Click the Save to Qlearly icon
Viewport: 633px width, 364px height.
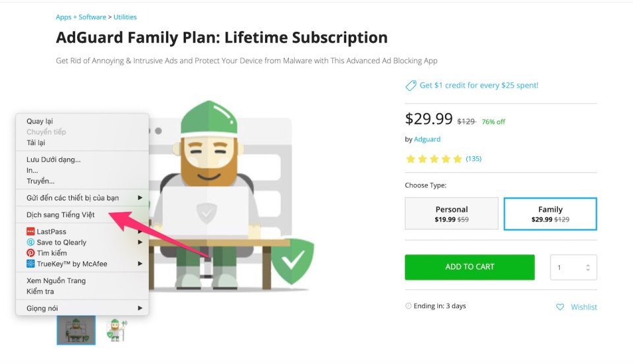coord(30,243)
